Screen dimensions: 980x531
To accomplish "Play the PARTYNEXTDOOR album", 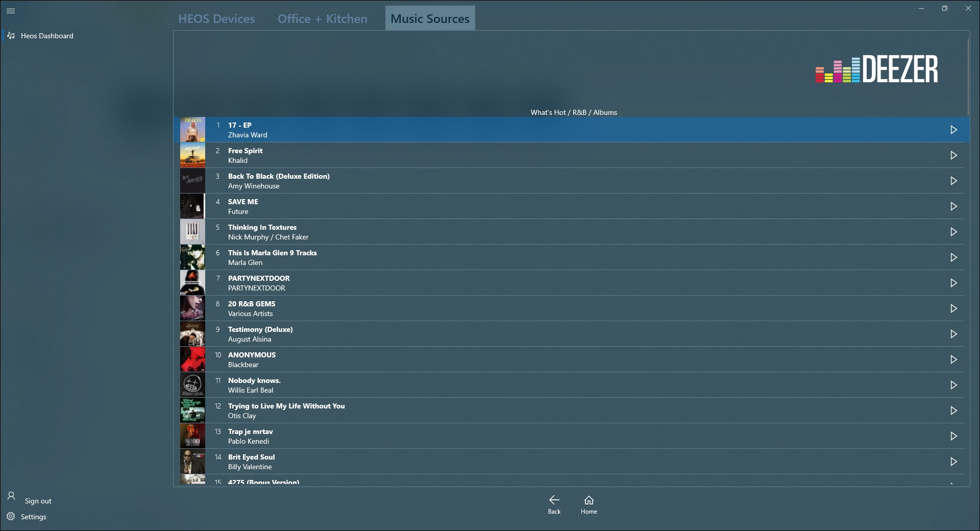I will coord(953,283).
